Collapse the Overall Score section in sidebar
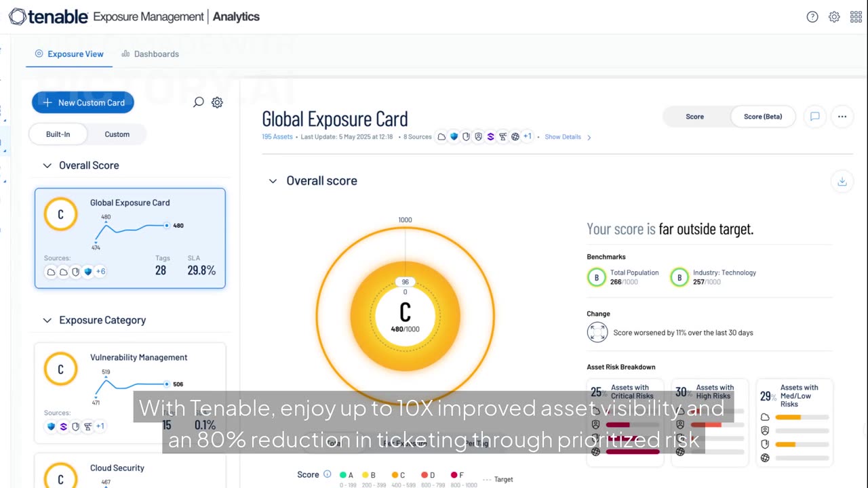 pos(47,165)
